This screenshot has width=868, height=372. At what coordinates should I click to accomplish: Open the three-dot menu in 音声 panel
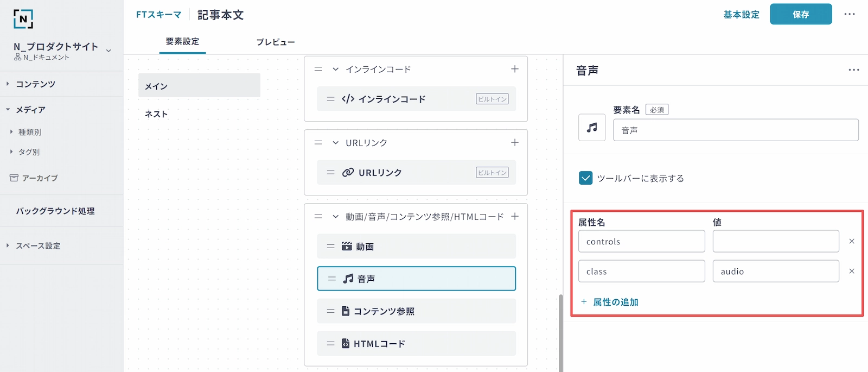tap(853, 70)
